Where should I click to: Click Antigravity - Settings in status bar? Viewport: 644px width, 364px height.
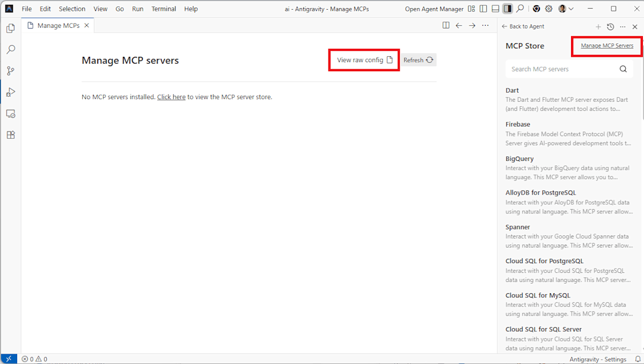[x=598, y=359]
